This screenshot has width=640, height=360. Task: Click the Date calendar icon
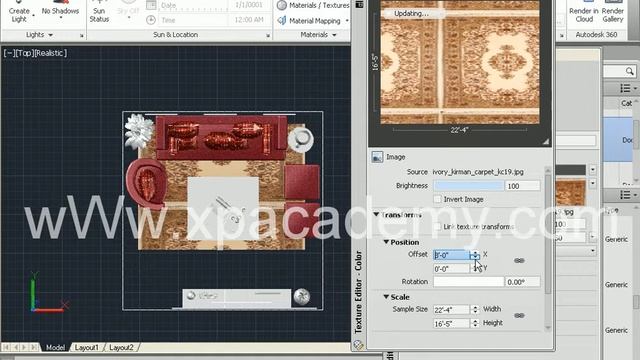[151, 5]
